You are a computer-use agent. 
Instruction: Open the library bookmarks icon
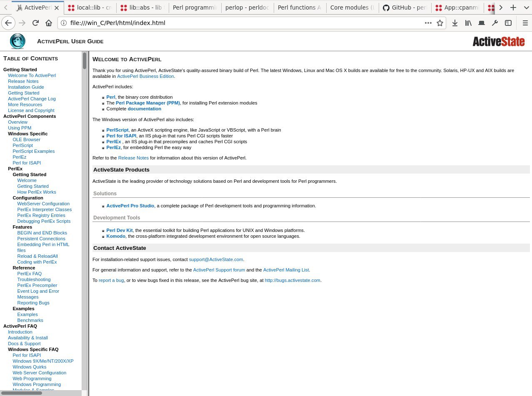(x=468, y=23)
